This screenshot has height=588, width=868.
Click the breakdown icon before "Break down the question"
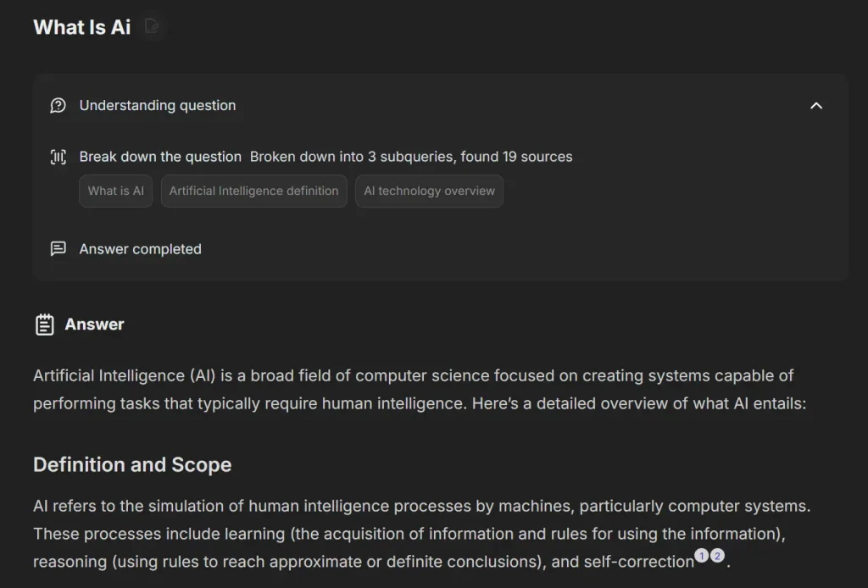pos(58,156)
